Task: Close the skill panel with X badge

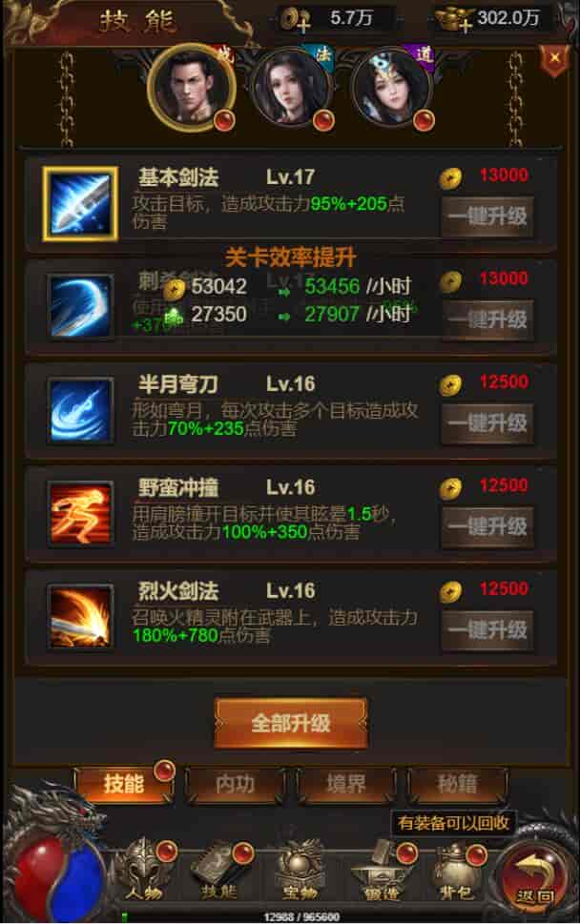Action: click(554, 59)
